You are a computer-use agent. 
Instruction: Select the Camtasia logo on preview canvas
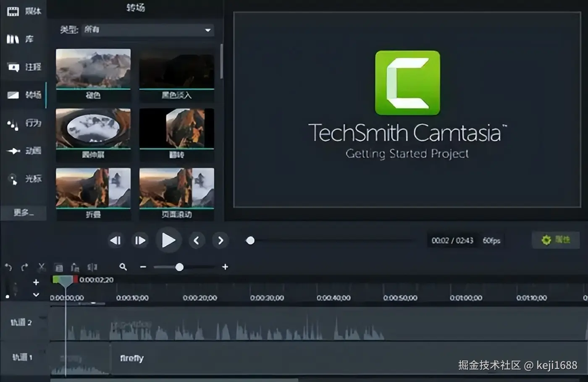407,83
